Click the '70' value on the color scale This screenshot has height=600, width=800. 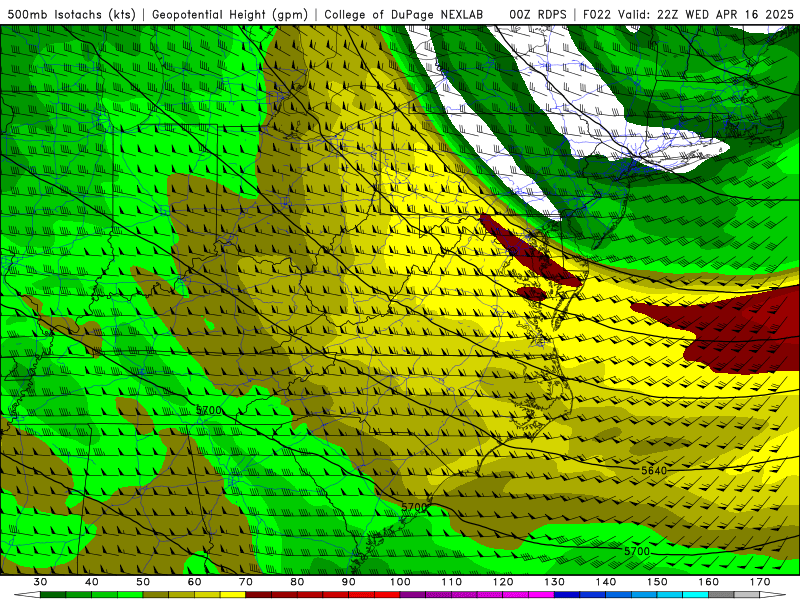[246, 582]
